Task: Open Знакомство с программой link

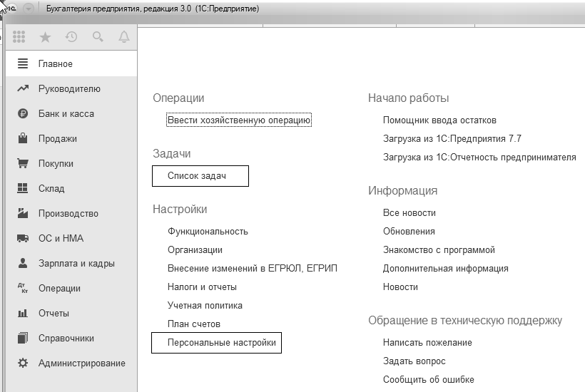Action: tap(439, 250)
